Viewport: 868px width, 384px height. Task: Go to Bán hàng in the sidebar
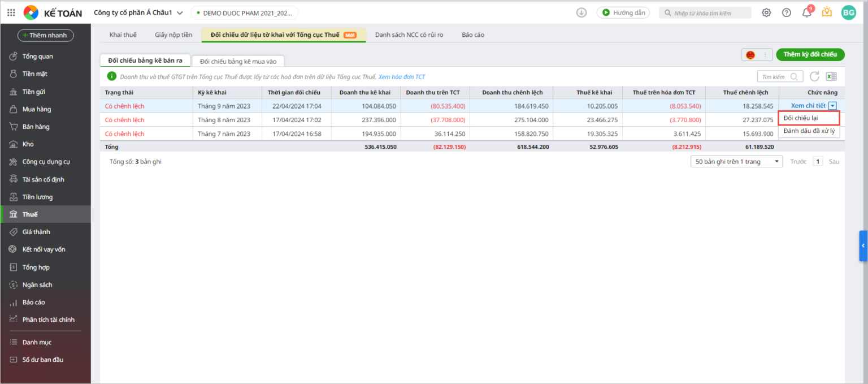tap(36, 127)
